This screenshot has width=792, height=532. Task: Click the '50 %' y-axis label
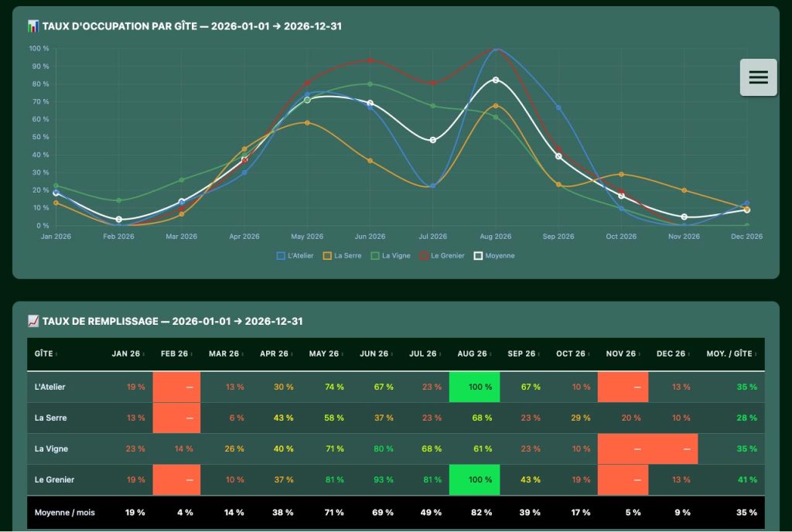click(40, 137)
